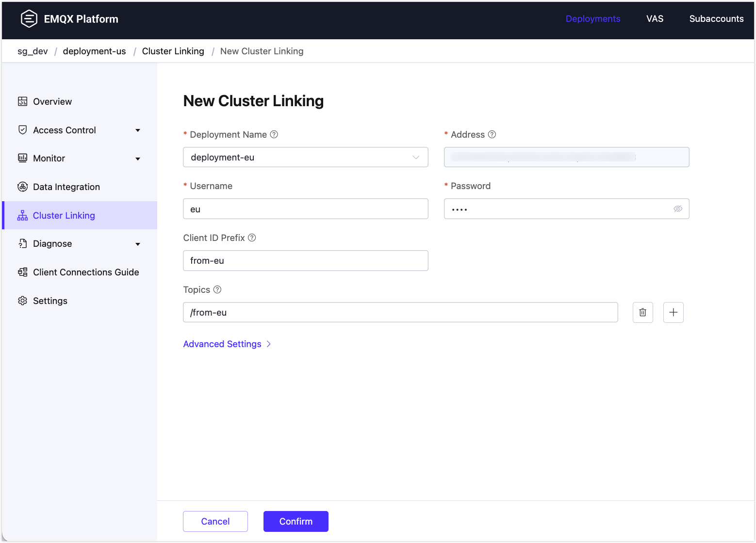The width and height of the screenshot is (756, 543).
Task: Click the Username field label
Action: point(211,186)
